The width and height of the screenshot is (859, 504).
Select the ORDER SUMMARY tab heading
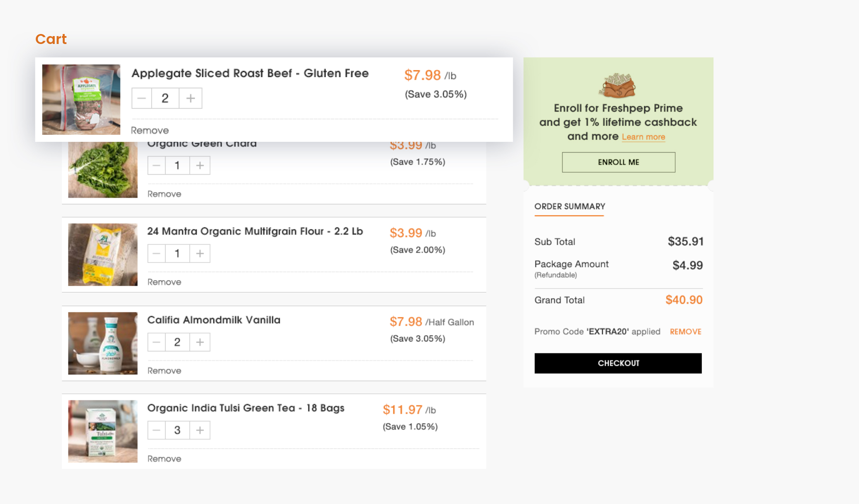(x=570, y=207)
